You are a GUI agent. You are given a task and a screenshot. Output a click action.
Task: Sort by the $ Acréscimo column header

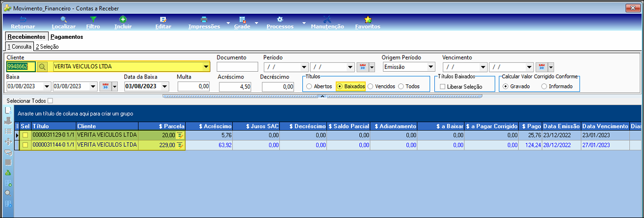[209, 126]
